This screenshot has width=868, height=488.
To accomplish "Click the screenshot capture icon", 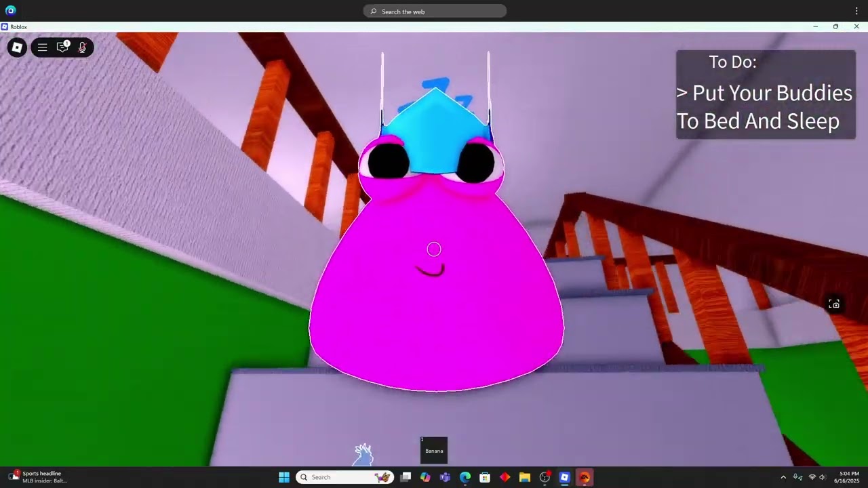I will (834, 304).
